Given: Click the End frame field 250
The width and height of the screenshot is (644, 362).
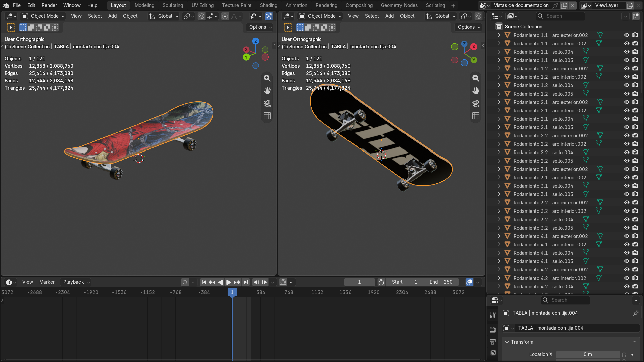Looking at the screenshot, I should click(441, 282).
